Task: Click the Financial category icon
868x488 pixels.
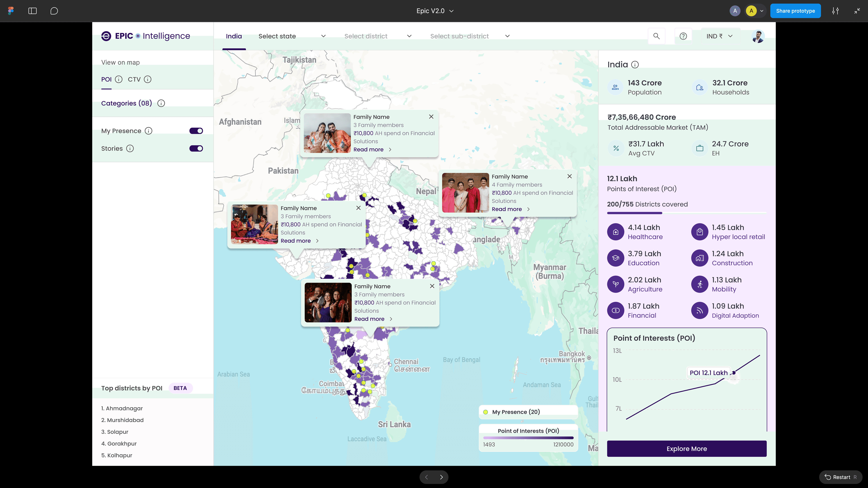Action: click(616, 311)
